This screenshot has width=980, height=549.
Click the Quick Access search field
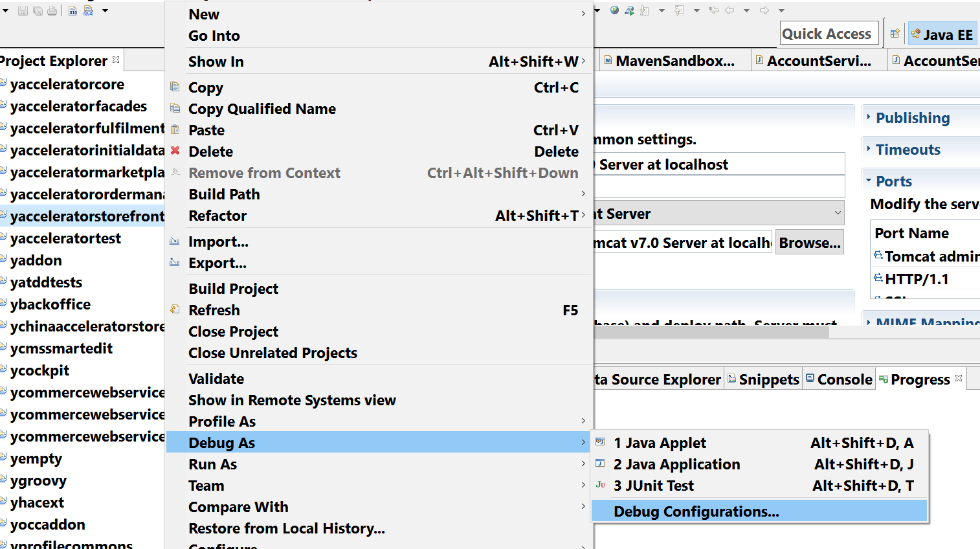coord(829,34)
